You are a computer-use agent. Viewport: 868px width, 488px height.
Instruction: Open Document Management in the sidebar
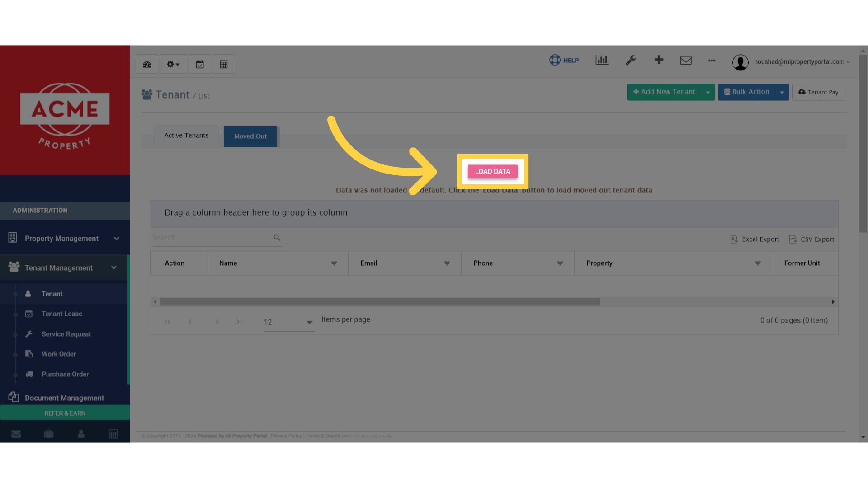coord(64,398)
